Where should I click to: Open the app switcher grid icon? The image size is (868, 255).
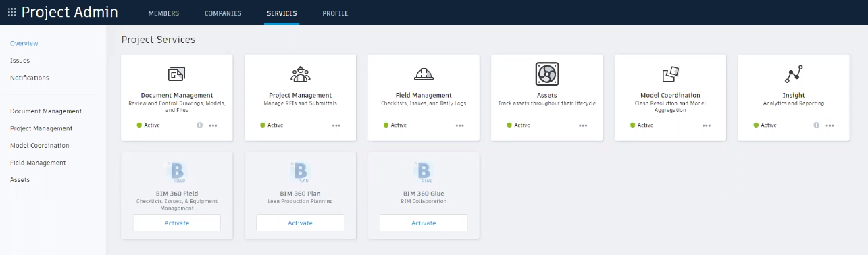(x=12, y=12)
